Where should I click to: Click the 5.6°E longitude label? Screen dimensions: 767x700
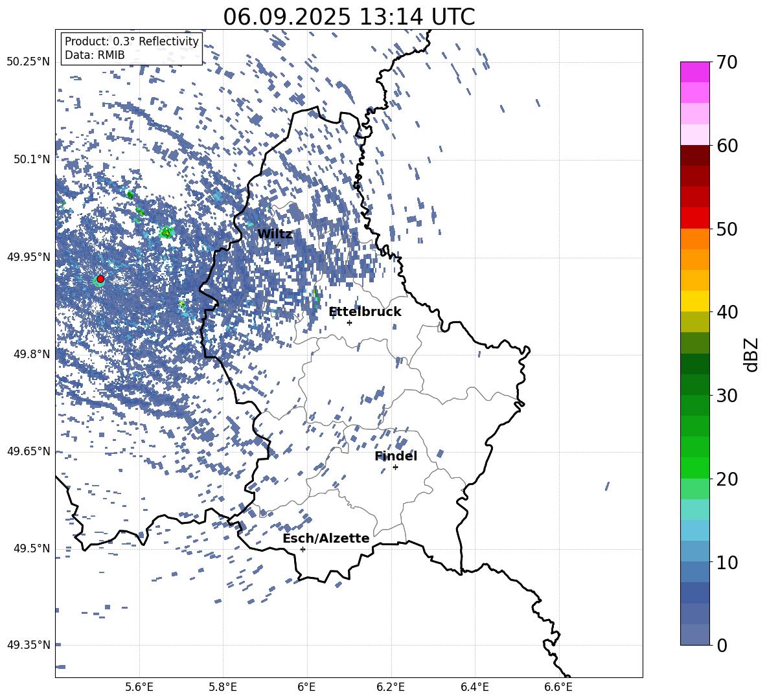(x=139, y=687)
